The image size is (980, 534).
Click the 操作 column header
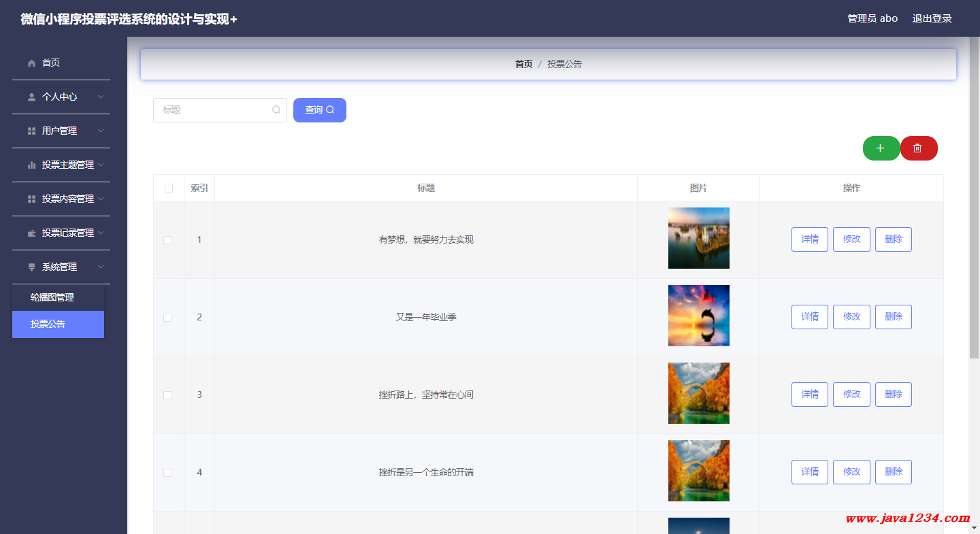(x=851, y=188)
